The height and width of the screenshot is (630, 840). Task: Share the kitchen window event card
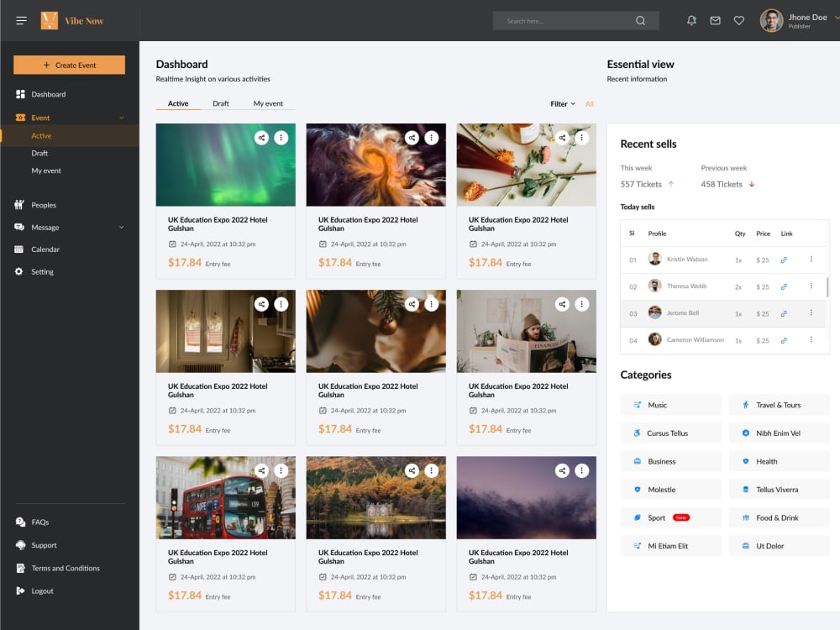(261, 304)
